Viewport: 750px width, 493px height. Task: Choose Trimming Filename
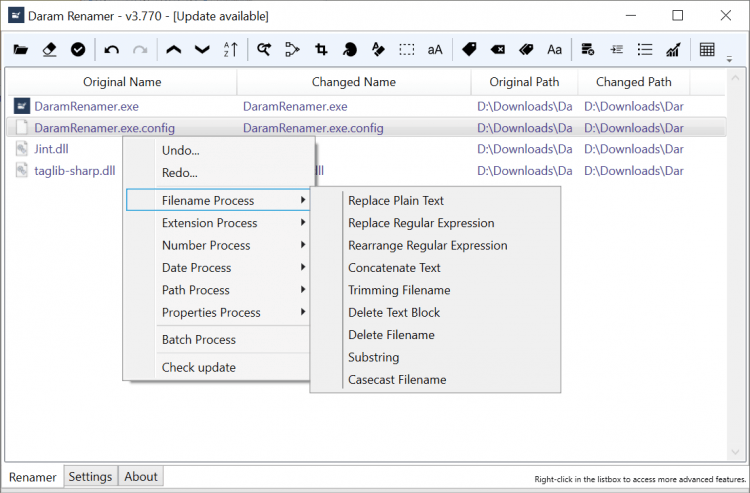tap(435, 290)
